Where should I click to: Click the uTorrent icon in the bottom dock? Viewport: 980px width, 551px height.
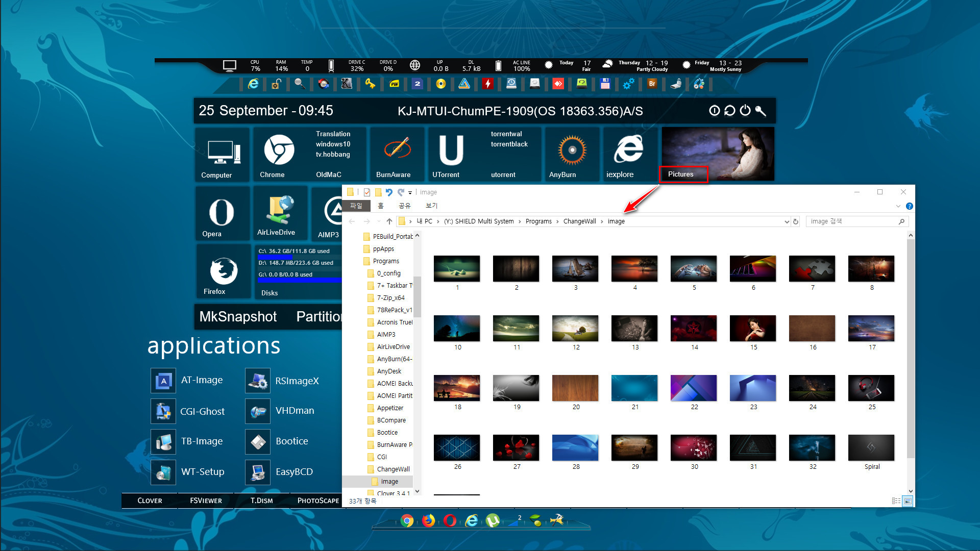[493, 520]
